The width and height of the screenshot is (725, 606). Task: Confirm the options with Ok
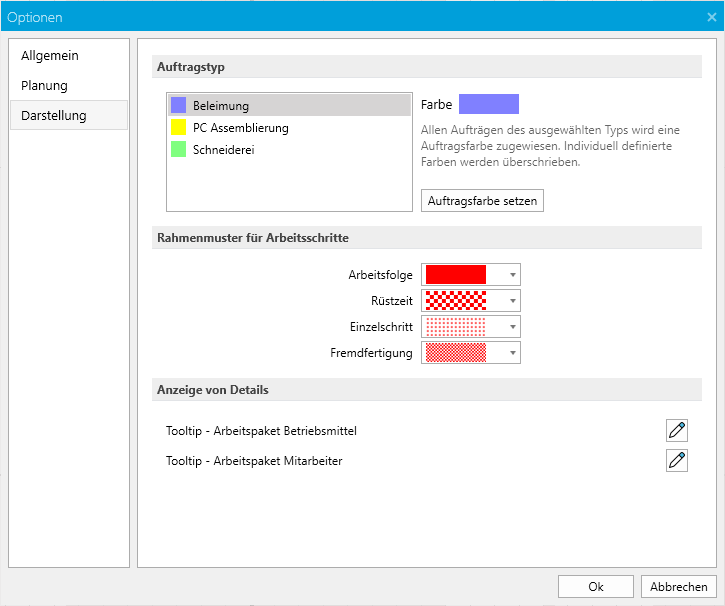[x=595, y=587]
